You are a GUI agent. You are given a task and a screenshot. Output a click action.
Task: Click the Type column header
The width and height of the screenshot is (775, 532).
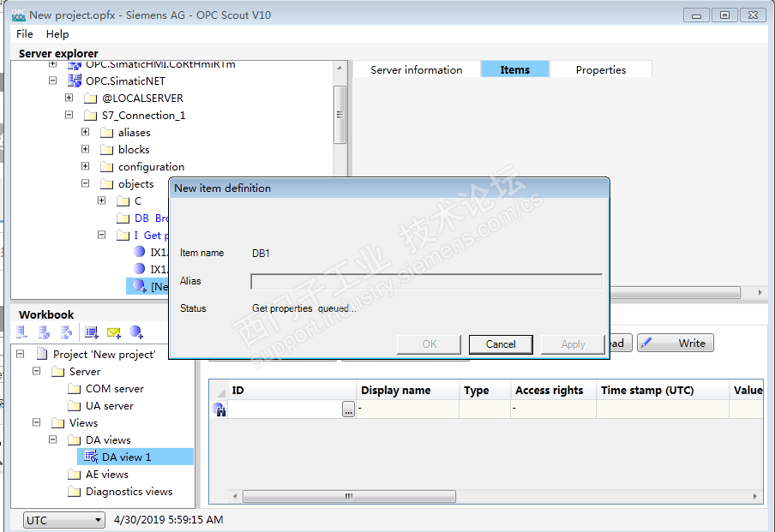(x=485, y=391)
